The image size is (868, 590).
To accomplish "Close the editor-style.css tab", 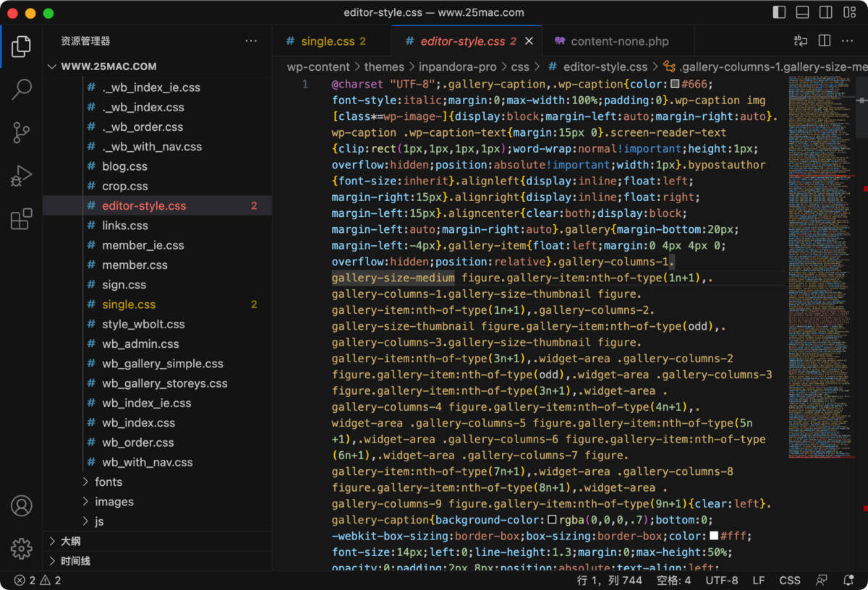I will click(x=529, y=41).
